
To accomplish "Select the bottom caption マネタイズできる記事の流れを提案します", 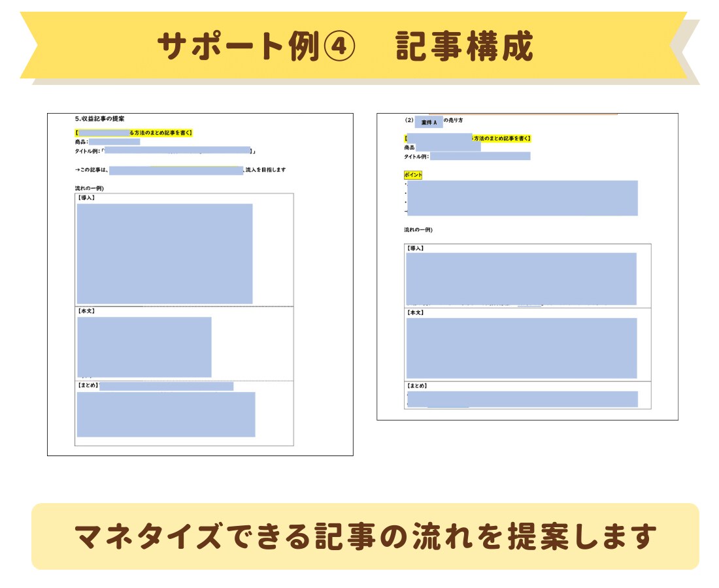I will click(x=365, y=536).
